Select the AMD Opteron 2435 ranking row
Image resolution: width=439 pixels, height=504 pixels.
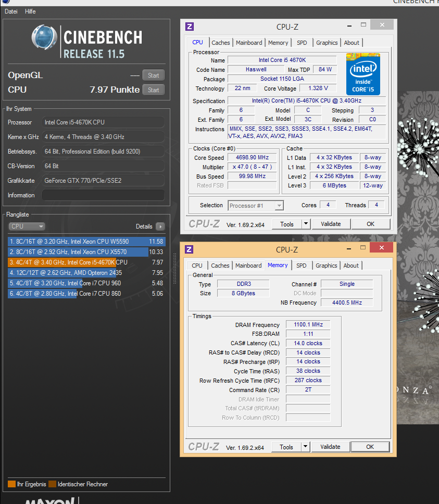tap(86, 273)
